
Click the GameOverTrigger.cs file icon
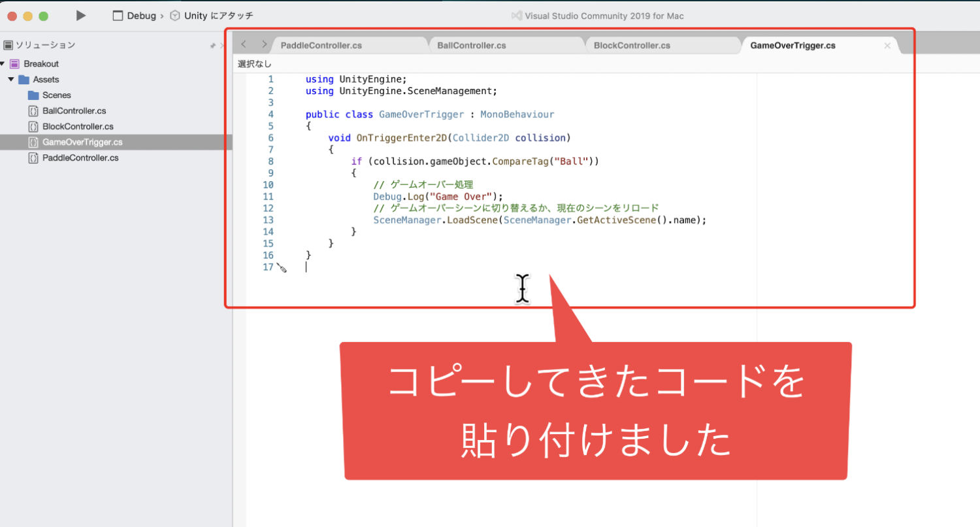(33, 142)
